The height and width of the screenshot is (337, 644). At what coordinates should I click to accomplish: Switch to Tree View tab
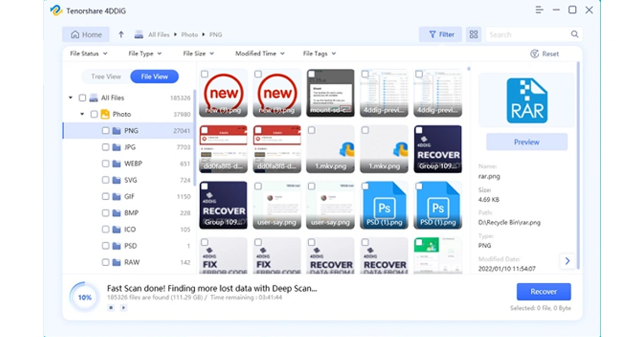(x=106, y=77)
